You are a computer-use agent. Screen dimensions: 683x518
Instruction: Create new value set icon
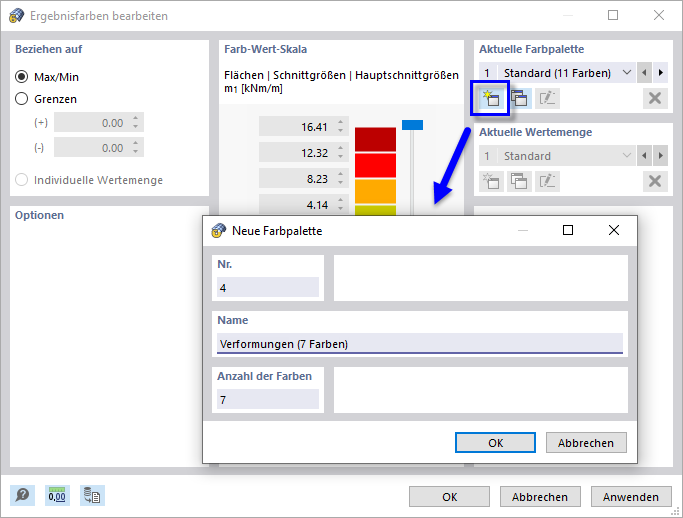(491, 181)
